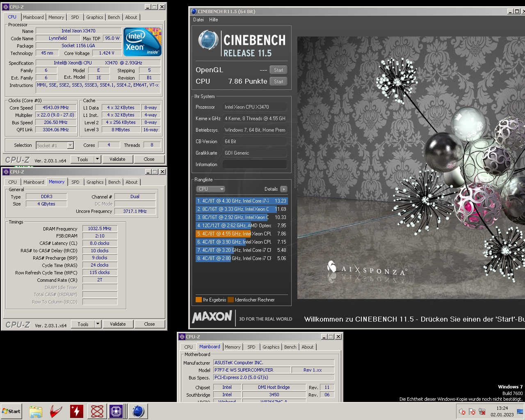Switch to SPD tab in the Memory CPU-Z window

pos(75,182)
